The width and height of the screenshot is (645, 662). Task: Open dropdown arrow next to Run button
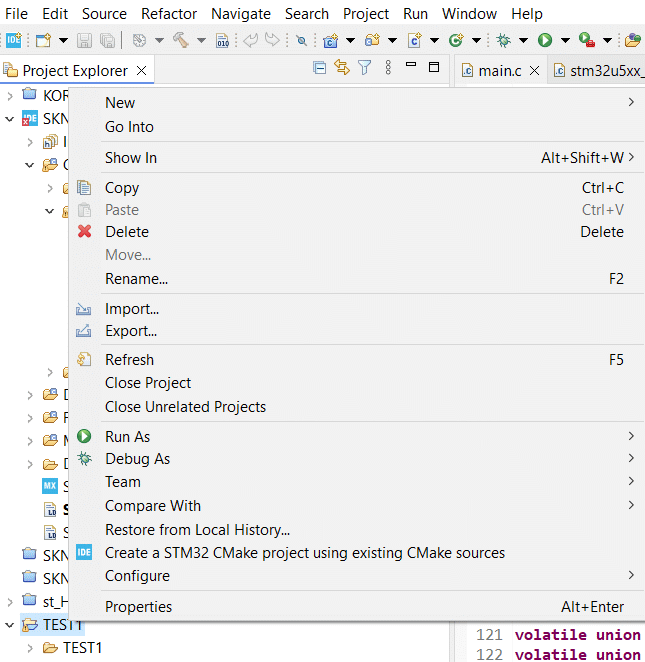click(565, 41)
